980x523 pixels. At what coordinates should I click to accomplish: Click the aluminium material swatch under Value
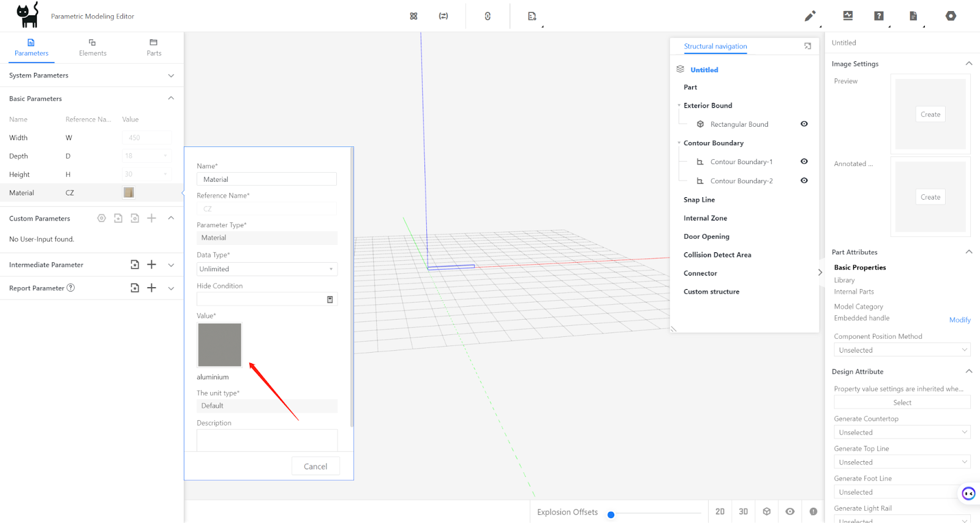click(219, 345)
